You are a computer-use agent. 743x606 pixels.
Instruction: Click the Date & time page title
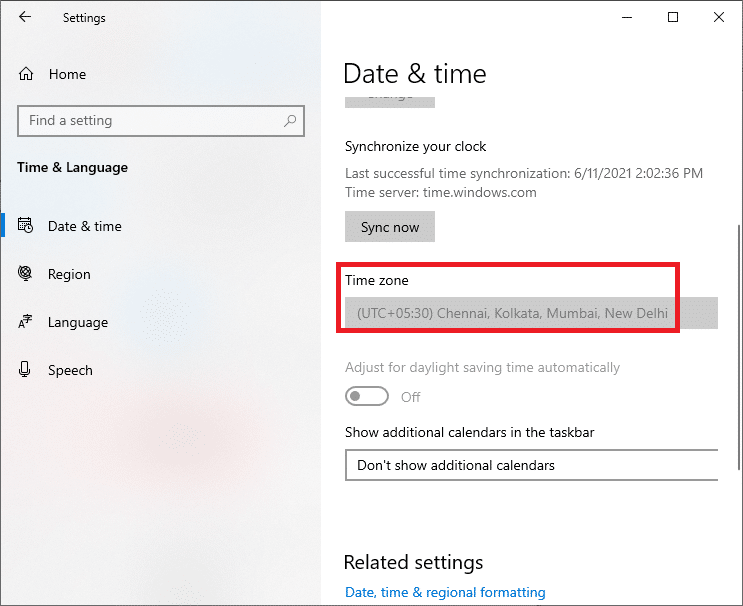[415, 74]
